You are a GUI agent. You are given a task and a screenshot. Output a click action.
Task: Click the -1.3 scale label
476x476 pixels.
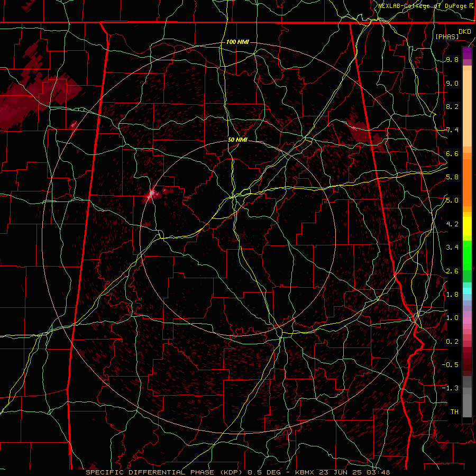pyautogui.click(x=450, y=388)
